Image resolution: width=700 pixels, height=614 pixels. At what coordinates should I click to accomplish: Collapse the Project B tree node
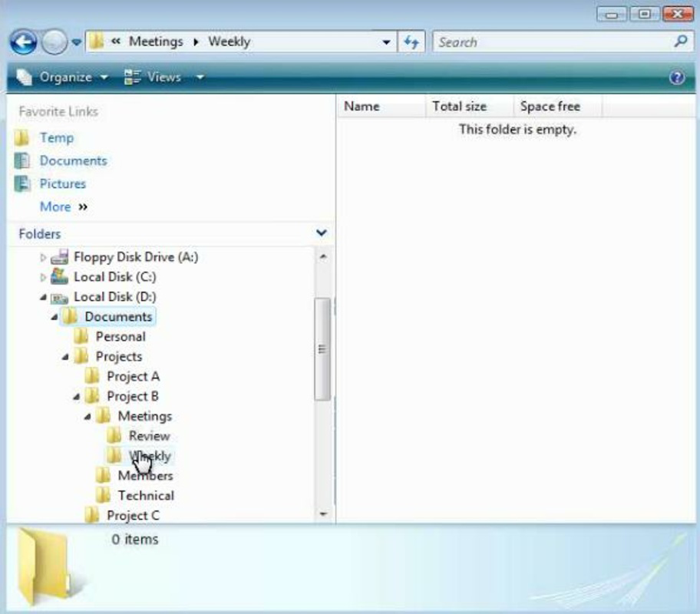76,397
